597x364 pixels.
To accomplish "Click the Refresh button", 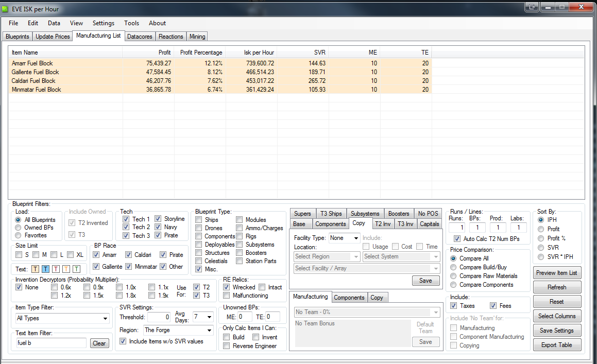I will click(x=557, y=287).
